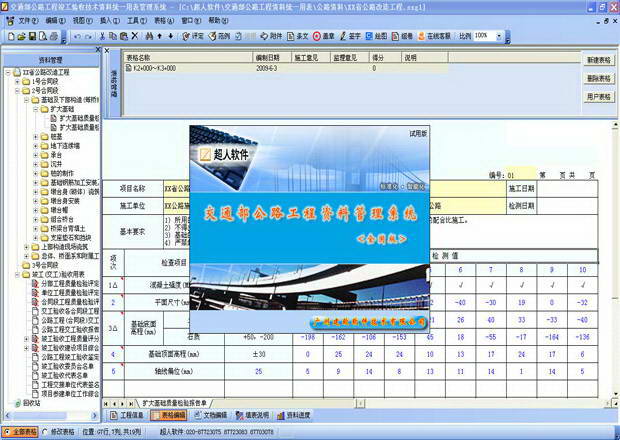The image size is (620, 440).
Task: Click the Copy toolbar icon
Action: (113, 36)
